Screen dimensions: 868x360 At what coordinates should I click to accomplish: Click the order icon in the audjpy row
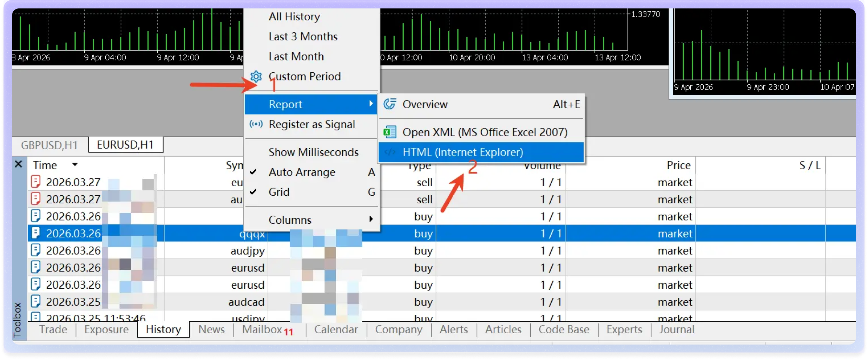pyautogui.click(x=36, y=250)
